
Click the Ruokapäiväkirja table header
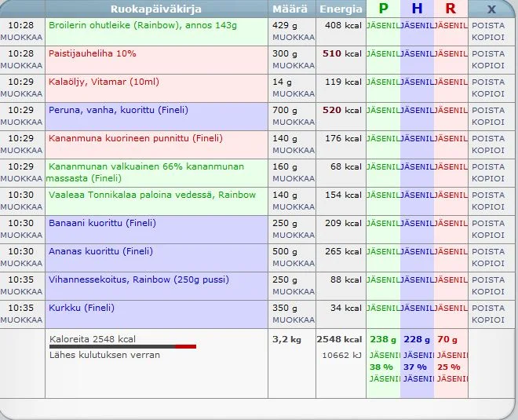tap(155, 9)
